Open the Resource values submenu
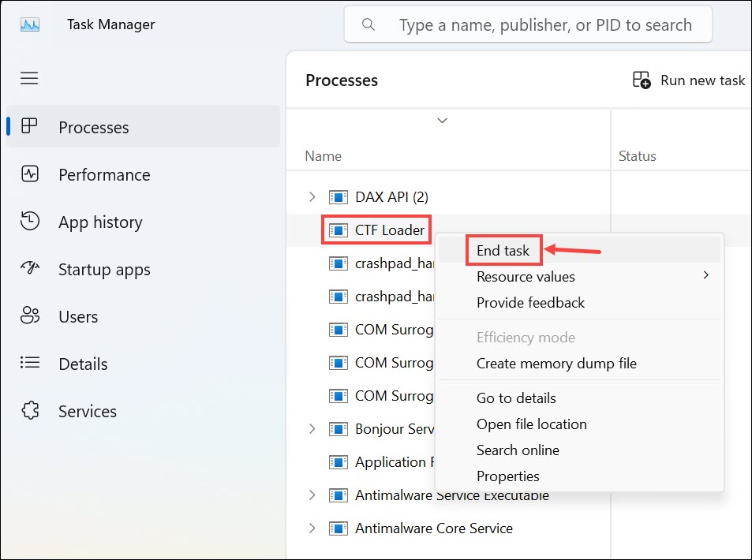This screenshot has height=560, width=752. coord(525,276)
